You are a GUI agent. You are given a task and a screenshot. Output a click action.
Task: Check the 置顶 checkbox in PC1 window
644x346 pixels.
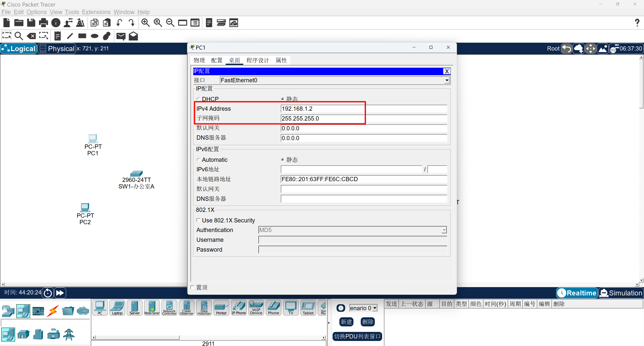192,287
